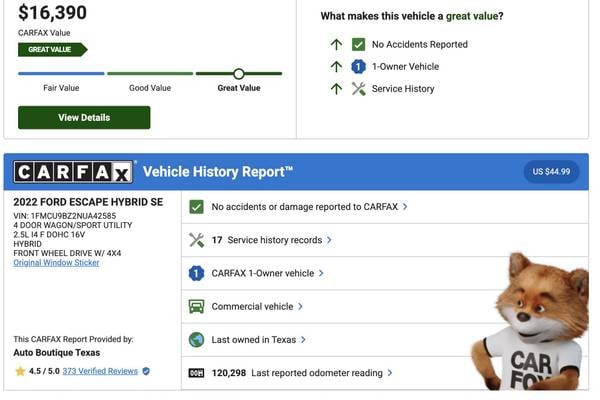This screenshot has height=400, width=600.
Task: Click the verified shield icon after reviews
Action: (146, 371)
